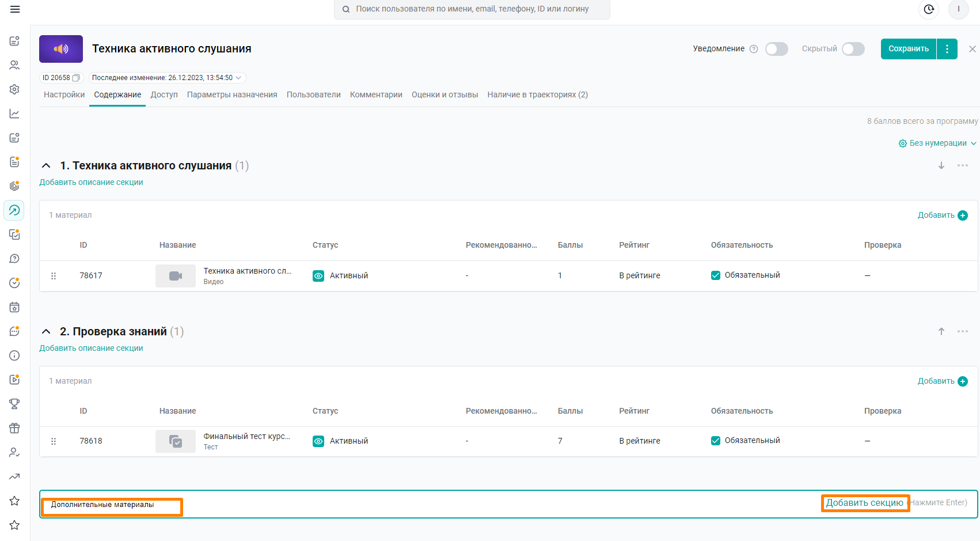The width and height of the screenshot is (980, 541).
Task: Add description to Проверка знаний section
Action: (91, 349)
